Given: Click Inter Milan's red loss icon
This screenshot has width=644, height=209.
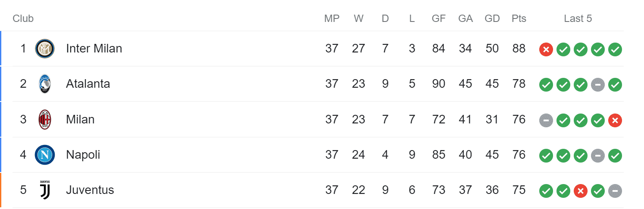Looking at the screenshot, I should click(x=546, y=49).
